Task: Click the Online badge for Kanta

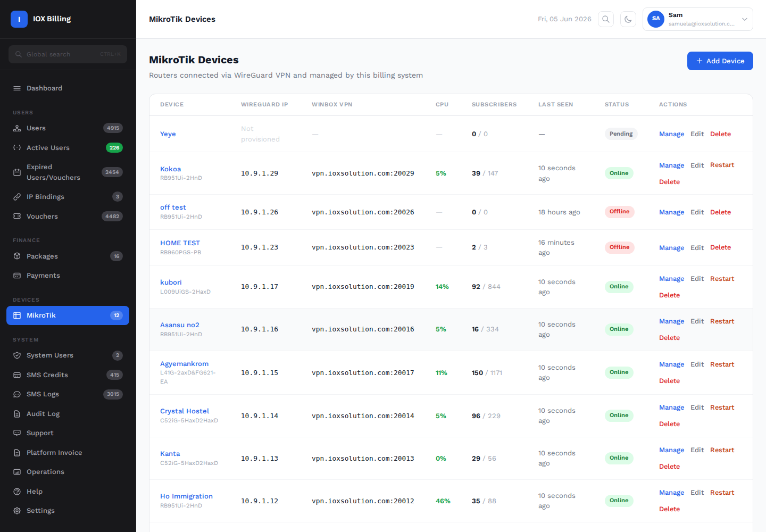Action: tap(619, 458)
